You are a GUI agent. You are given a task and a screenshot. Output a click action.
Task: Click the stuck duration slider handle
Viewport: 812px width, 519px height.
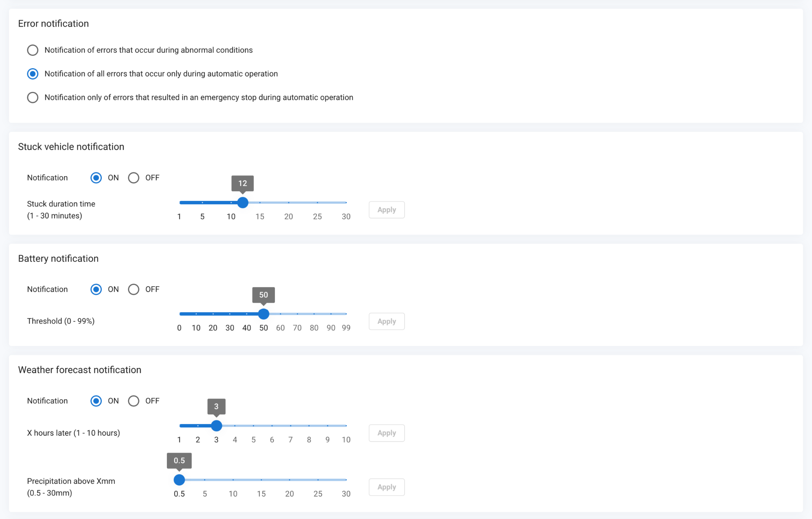(x=243, y=203)
